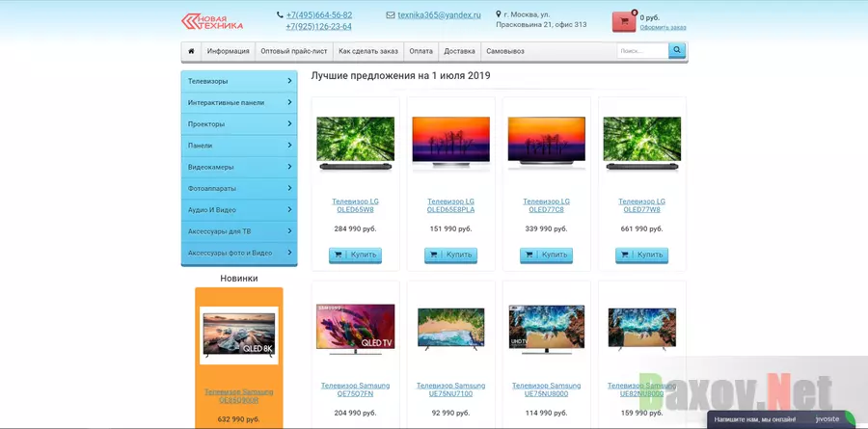Screen dimensions: 868x429
Task: Click the 114 990 руб. price
Action: click(x=547, y=413)
